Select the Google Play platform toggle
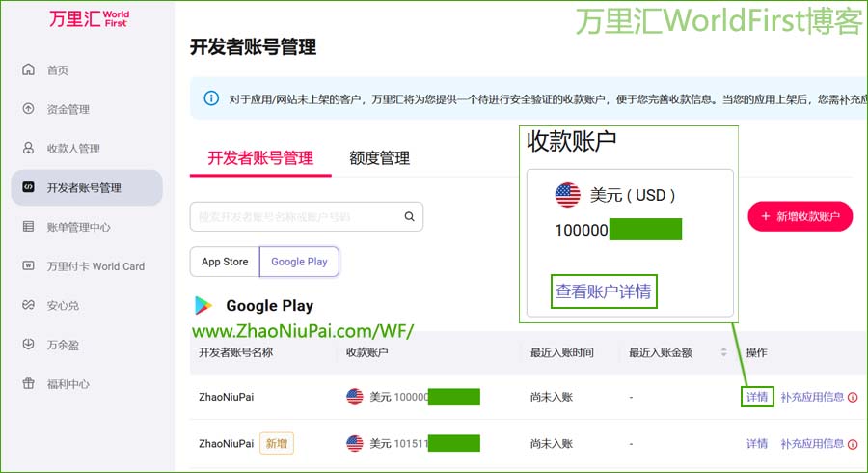This screenshot has height=473, width=868. [299, 262]
